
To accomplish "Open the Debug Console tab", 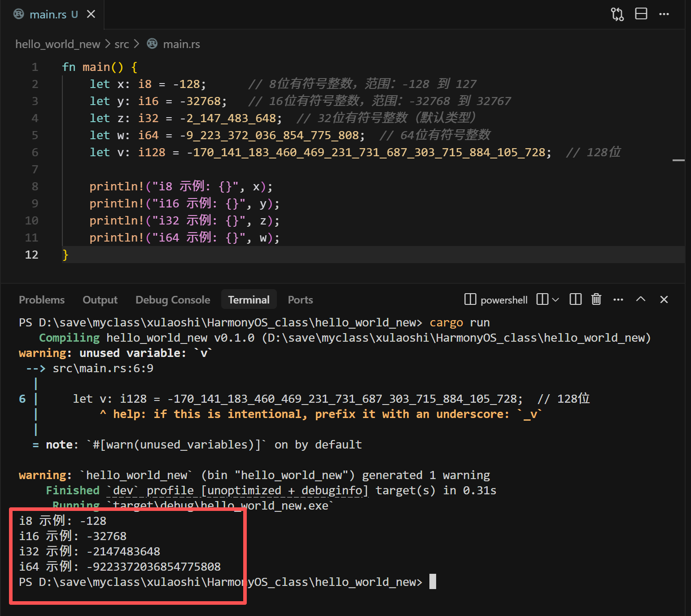I will (173, 300).
